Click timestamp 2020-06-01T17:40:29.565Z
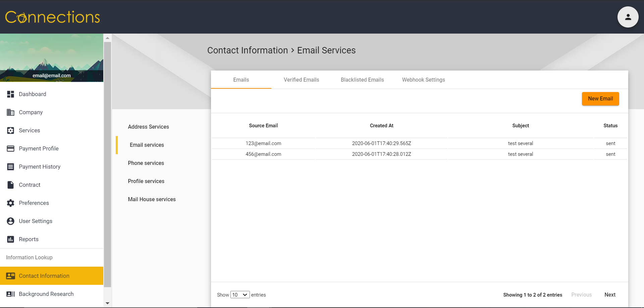The height and width of the screenshot is (308, 644). (381, 143)
